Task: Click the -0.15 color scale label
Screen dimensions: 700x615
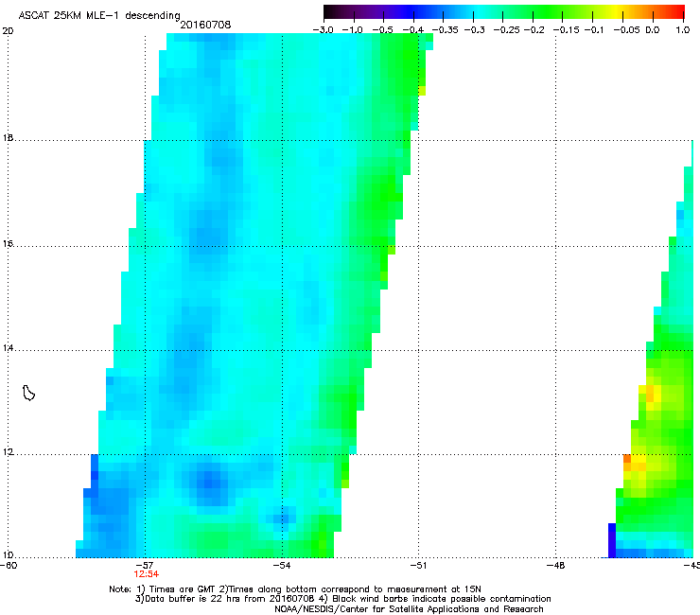Action: click(x=565, y=30)
